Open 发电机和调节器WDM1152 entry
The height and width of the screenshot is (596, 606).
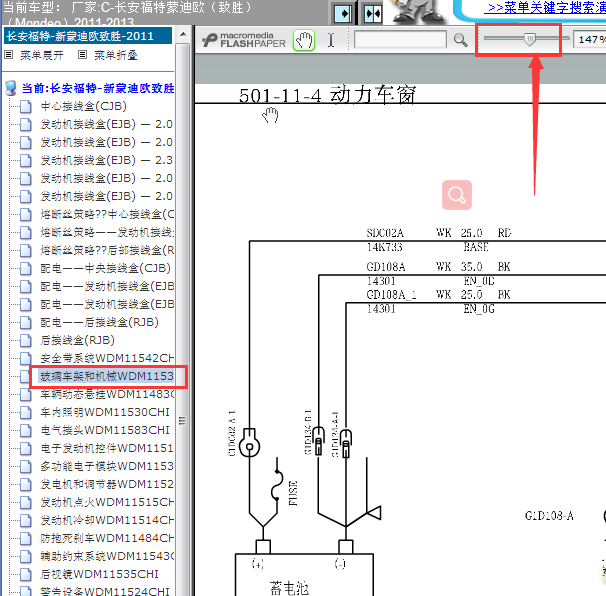[x=107, y=484]
